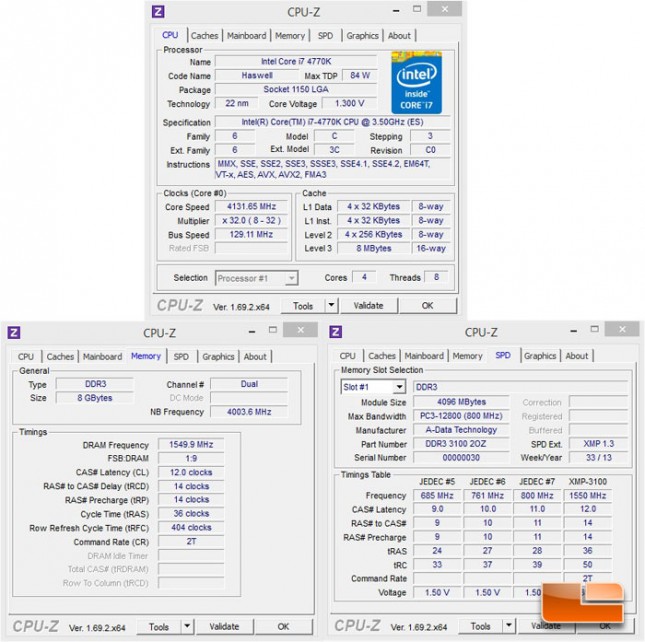Click Tools button in the CPU window
The width and height of the screenshot is (645, 642).
point(303,306)
